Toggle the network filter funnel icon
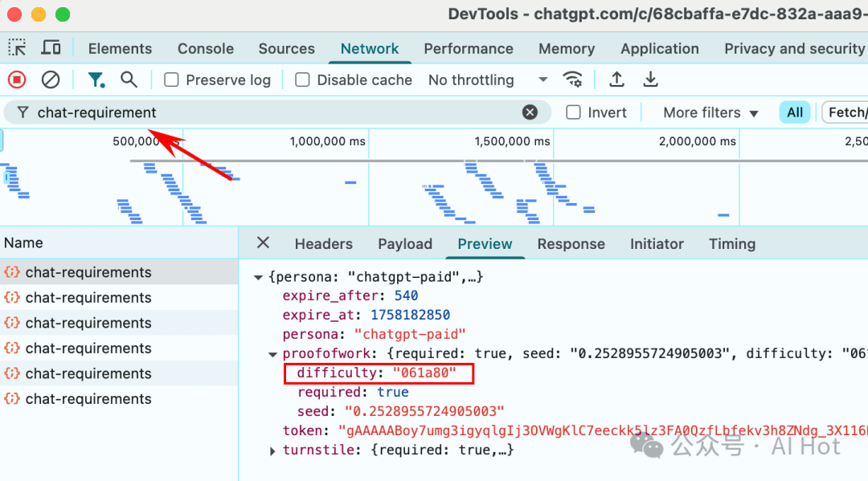 [96, 79]
